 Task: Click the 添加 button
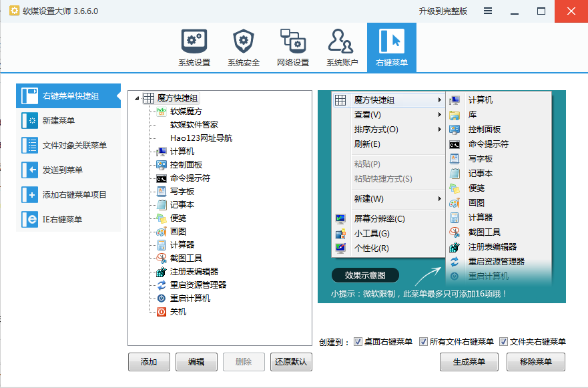coord(149,362)
